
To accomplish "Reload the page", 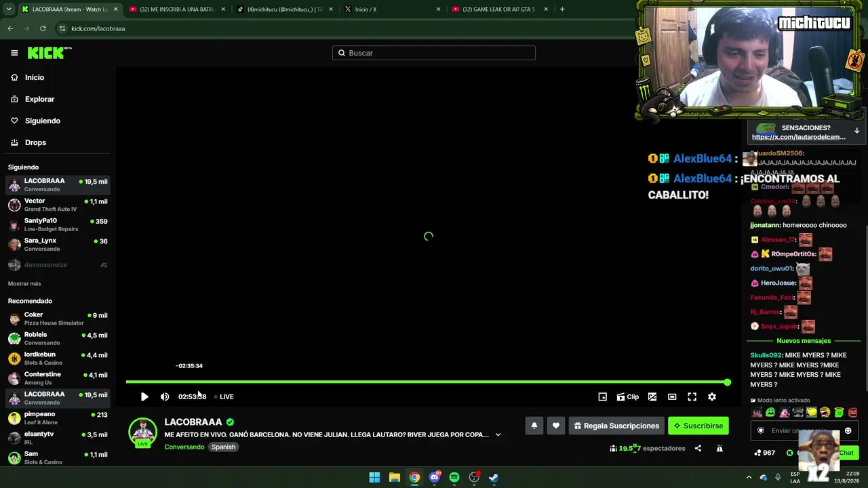I will tap(43, 28).
